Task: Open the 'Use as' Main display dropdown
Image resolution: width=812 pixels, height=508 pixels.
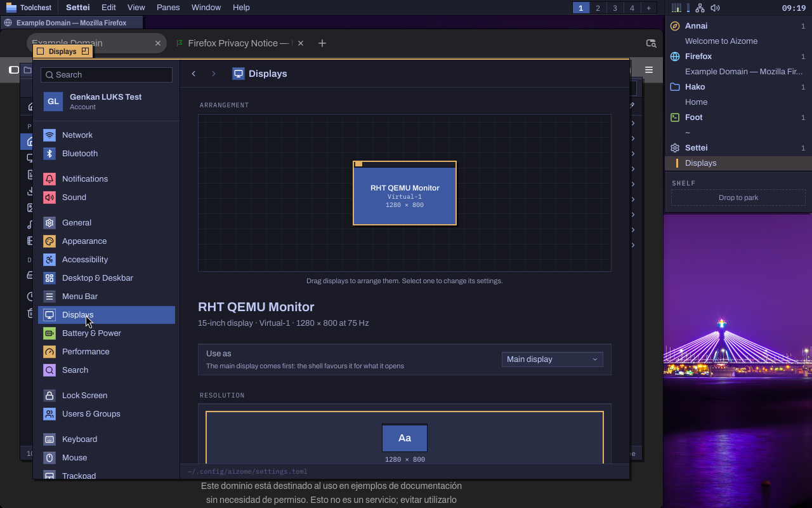Action: coord(553,359)
